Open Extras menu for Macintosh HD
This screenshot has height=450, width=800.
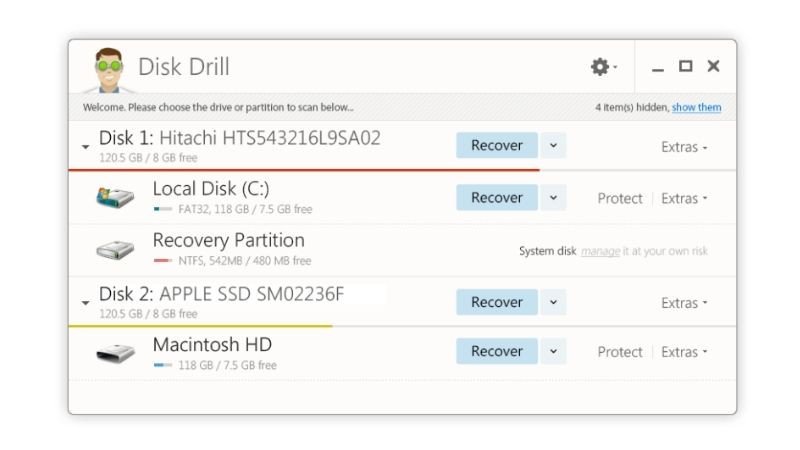point(684,352)
